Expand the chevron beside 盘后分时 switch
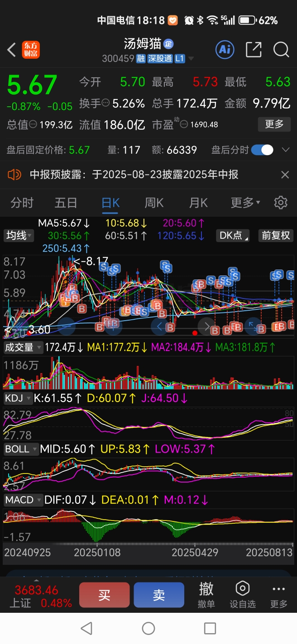Viewport: 297px width, 644px height. click(x=285, y=150)
